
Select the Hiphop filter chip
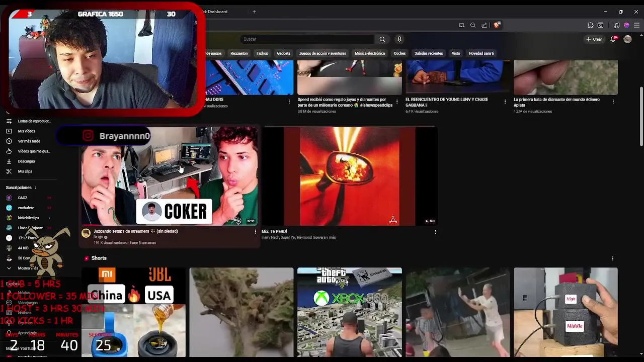click(262, 53)
